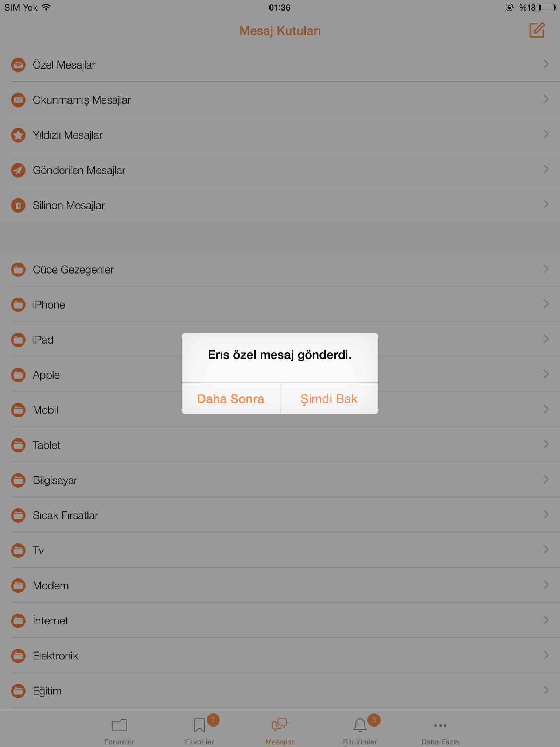Viewport: 560px width, 747px height.
Task: Tap the compose new message icon
Action: pos(537,30)
